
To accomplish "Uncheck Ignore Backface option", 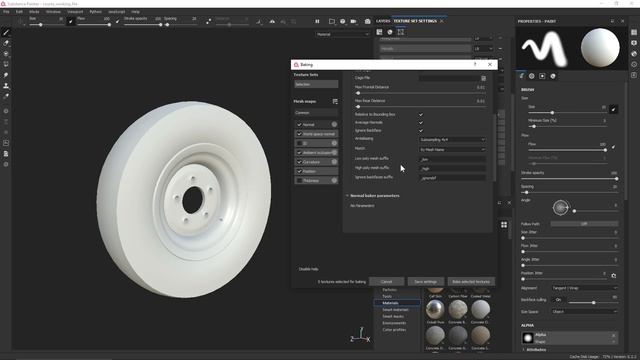I will [421, 131].
